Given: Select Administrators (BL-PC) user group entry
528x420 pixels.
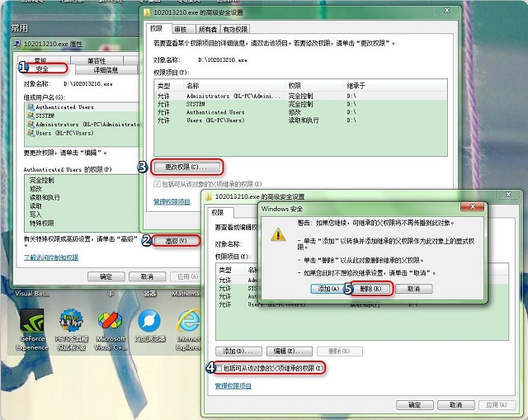Looking at the screenshot, I should pyautogui.click(x=74, y=124).
